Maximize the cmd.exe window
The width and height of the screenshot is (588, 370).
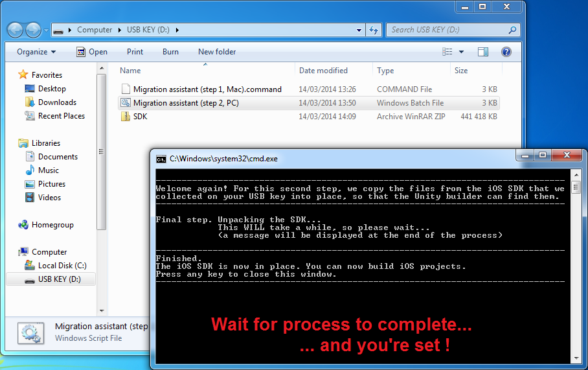coord(542,155)
